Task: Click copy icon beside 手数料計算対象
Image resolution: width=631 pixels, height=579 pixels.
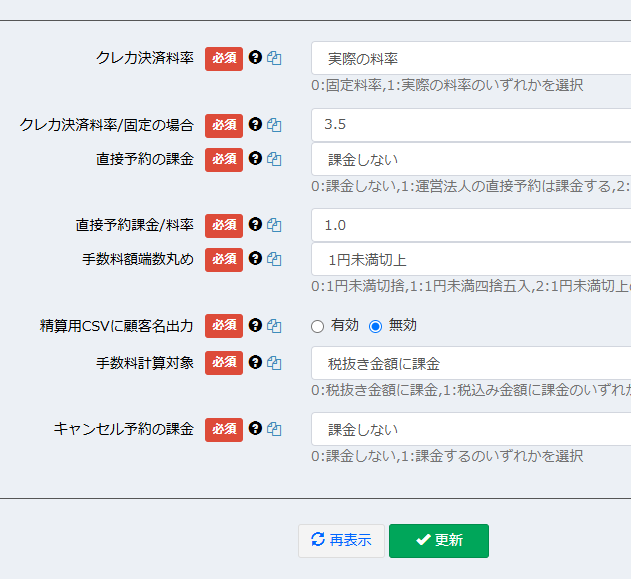Action: point(274,363)
